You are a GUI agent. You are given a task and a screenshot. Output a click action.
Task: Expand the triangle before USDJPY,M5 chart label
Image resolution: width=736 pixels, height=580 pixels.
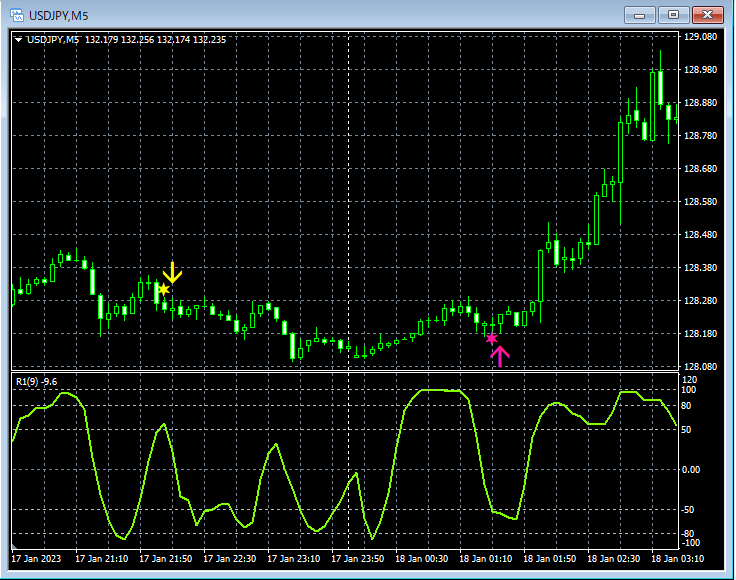[x=18, y=40]
